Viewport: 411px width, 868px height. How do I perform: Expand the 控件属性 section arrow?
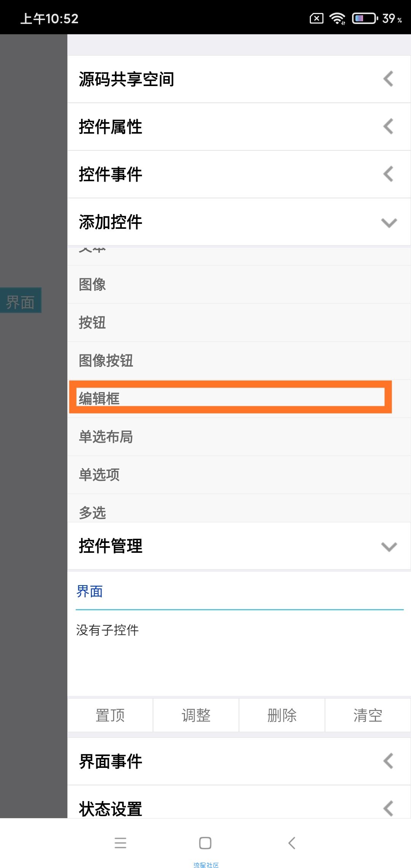pos(388,127)
